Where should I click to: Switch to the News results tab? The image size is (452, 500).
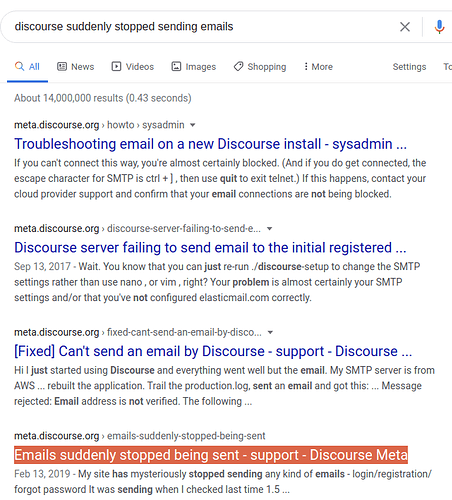76,67
